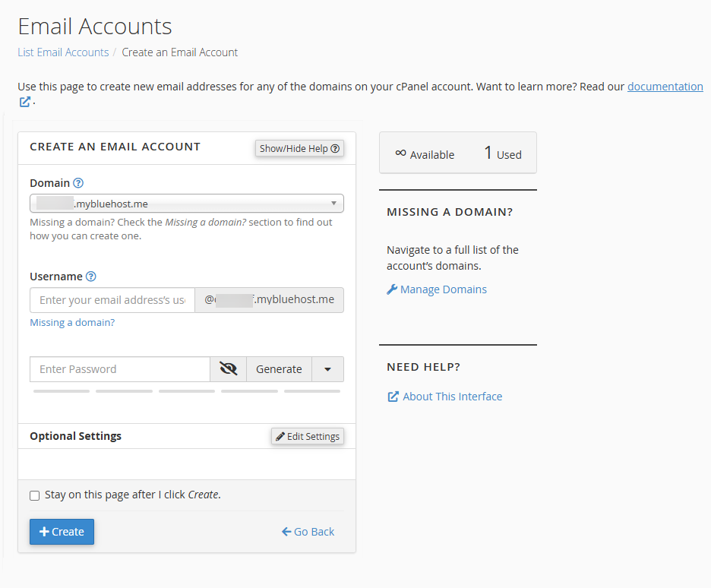The height and width of the screenshot is (588, 711).
Task: Click the infinity icon next to Available
Action: coord(400,153)
